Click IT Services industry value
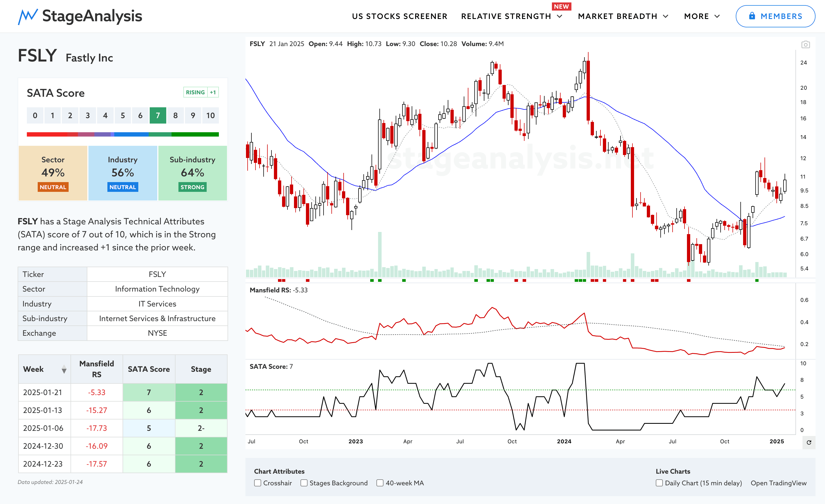Screen dimensions: 825x504 tap(157, 304)
